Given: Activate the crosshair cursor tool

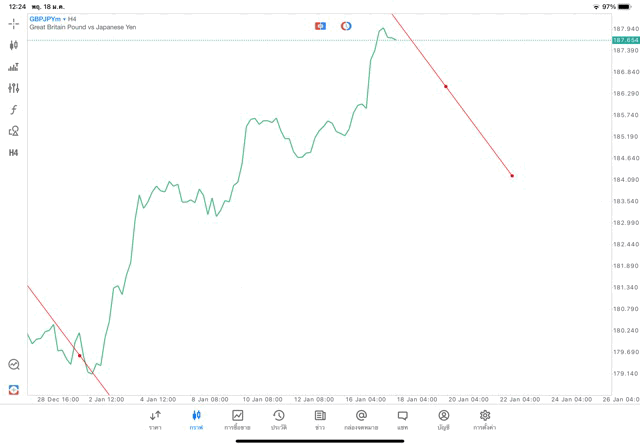Looking at the screenshot, I should tap(14, 23).
